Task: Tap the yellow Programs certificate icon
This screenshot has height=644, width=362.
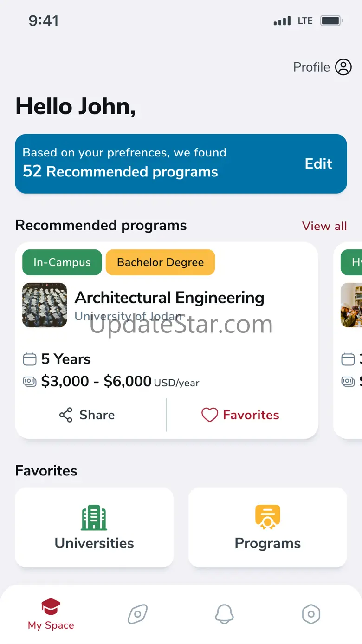Action: pyautogui.click(x=268, y=517)
